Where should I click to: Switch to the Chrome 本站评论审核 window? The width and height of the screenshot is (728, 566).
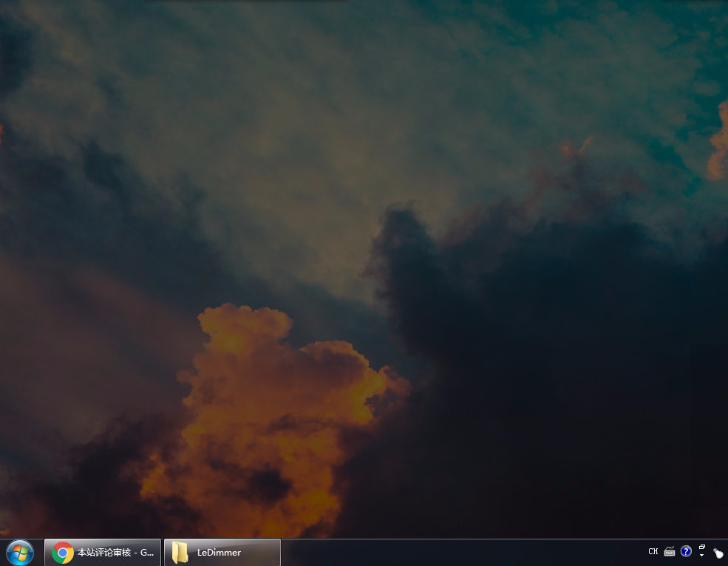coord(103,553)
